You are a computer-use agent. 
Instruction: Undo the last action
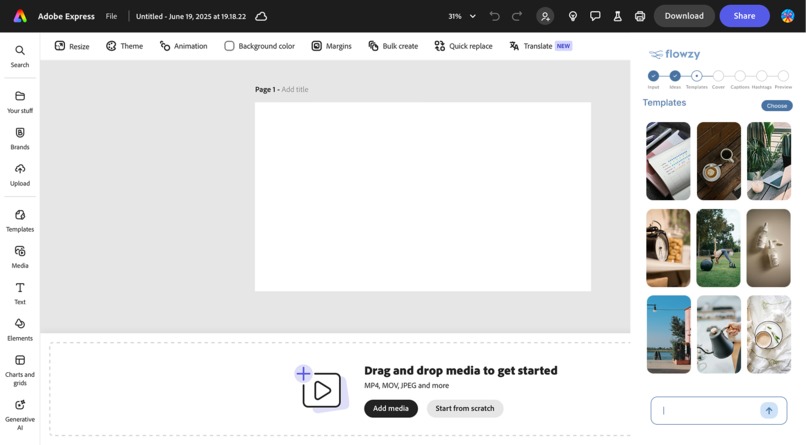pos(494,16)
